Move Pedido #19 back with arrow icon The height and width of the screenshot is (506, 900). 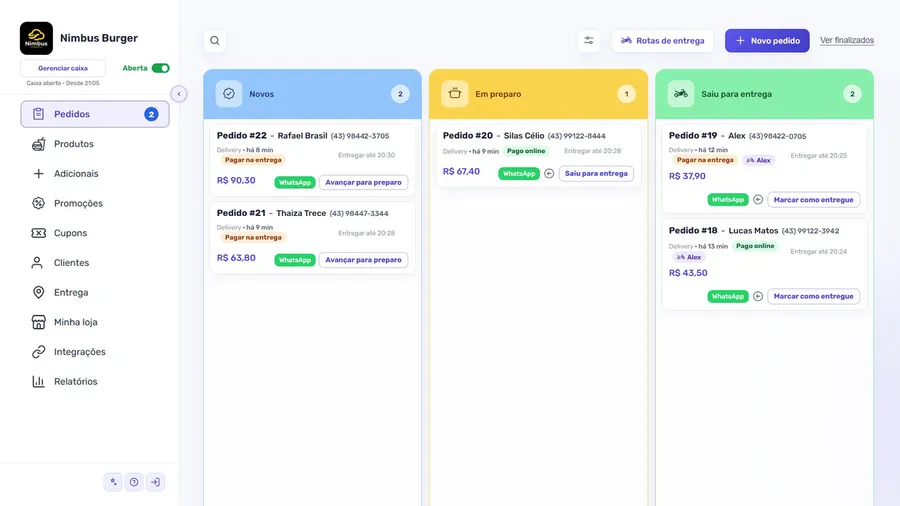click(758, 200)
